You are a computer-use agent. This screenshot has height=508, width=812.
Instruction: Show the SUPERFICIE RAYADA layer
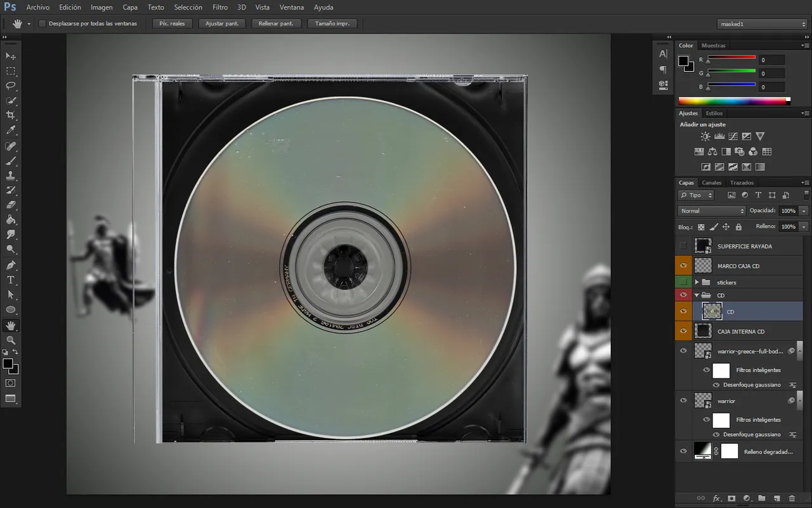(683, 246)
